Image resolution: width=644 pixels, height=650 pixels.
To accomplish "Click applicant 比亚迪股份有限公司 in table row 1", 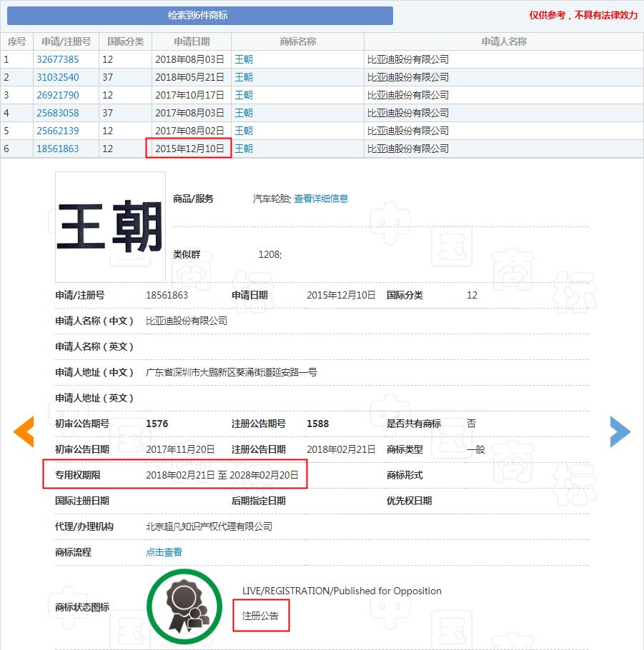I will [408, 59].
